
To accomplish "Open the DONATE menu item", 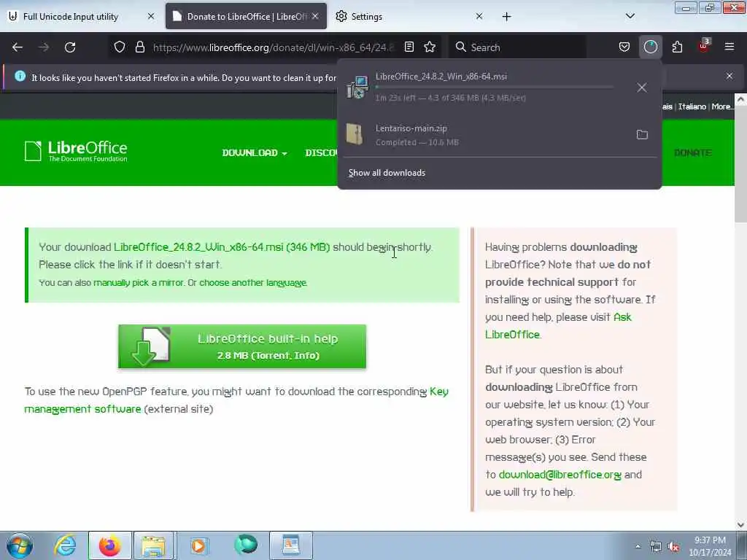I will click(693, 153).
